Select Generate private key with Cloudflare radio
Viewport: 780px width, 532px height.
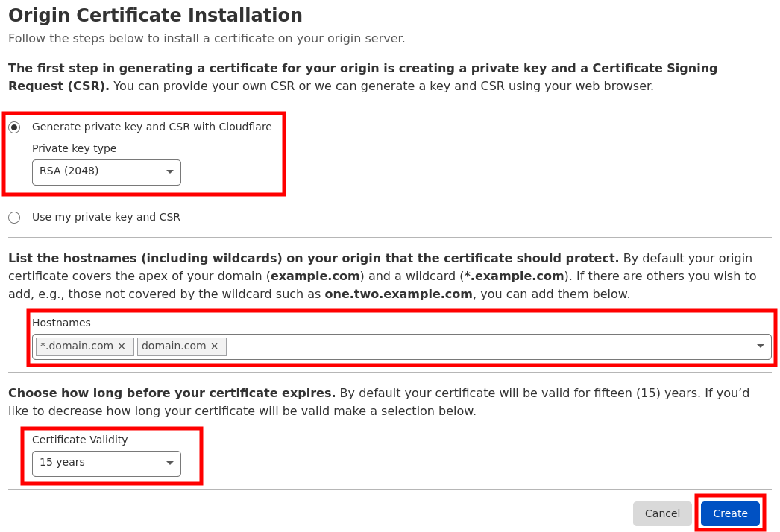(x=14, y=127)
